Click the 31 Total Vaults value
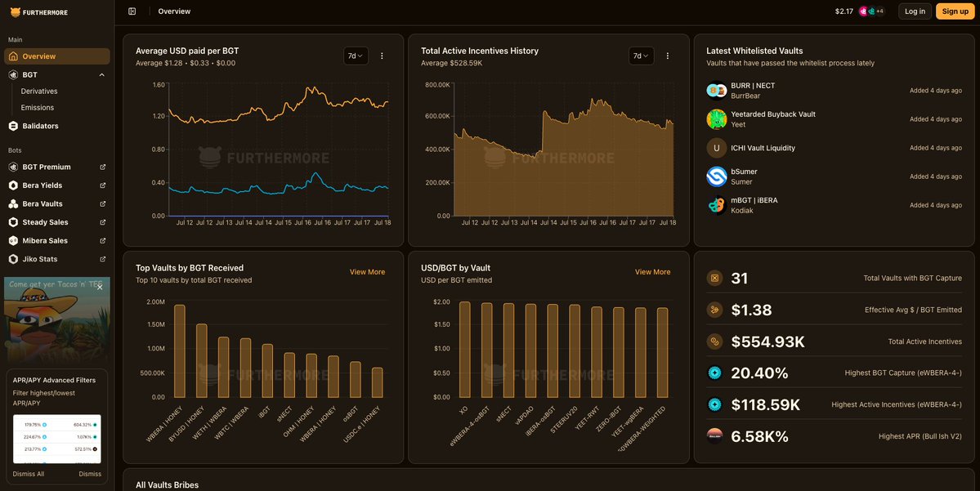Screen dimensions: 980x491 740,278
